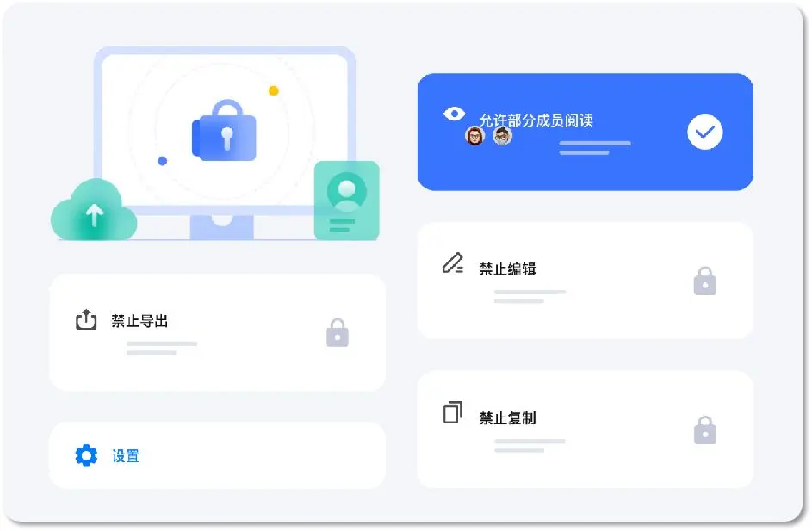This screenshot has height=531, width=812.
Task: Click the bearded member avatar with glasses
Action: [502, 136]
